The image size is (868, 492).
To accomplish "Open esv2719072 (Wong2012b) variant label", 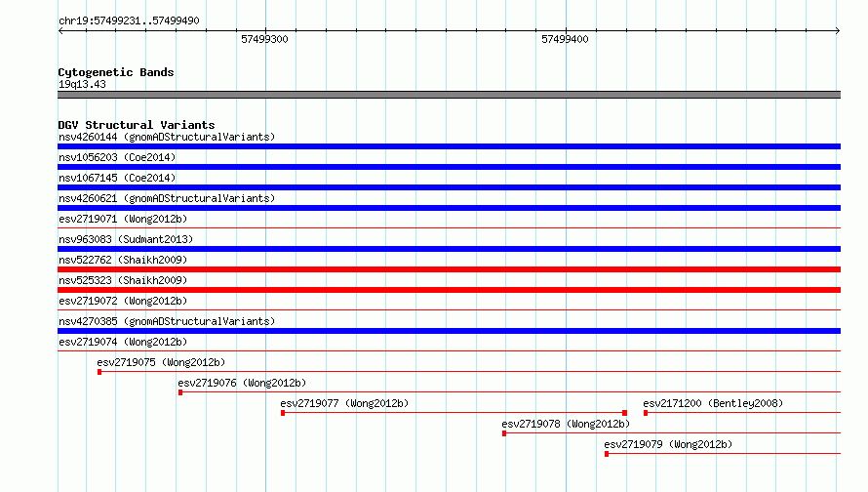I will point(123,301).
